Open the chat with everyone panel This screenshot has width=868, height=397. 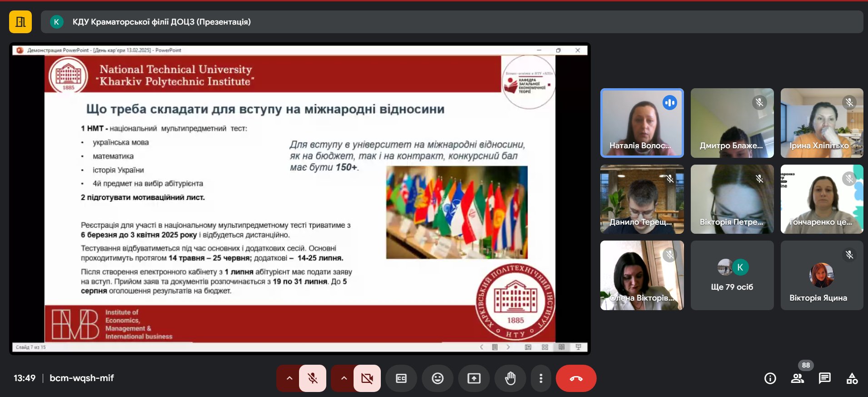click(825, 378)
